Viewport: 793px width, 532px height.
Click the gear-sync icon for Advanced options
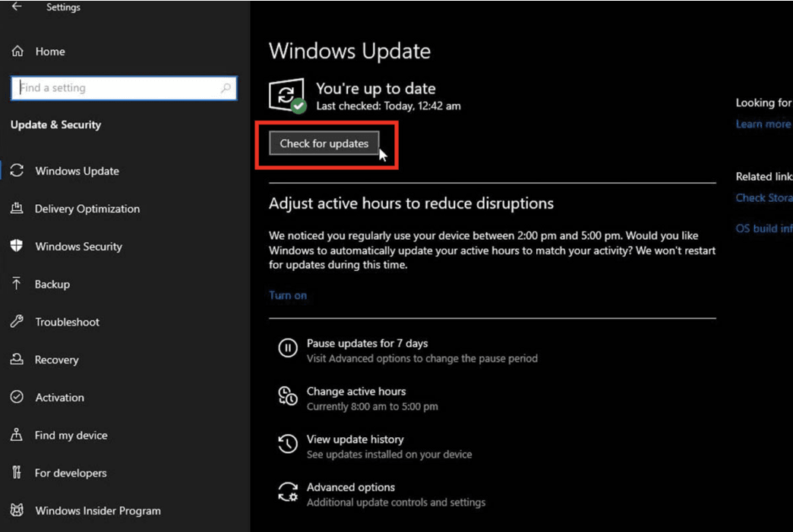[x=288, y=492]
